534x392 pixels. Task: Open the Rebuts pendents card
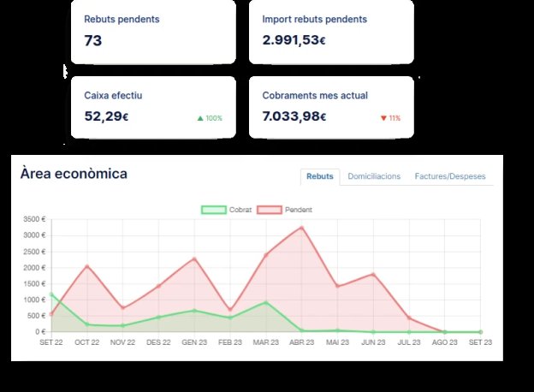153,32
